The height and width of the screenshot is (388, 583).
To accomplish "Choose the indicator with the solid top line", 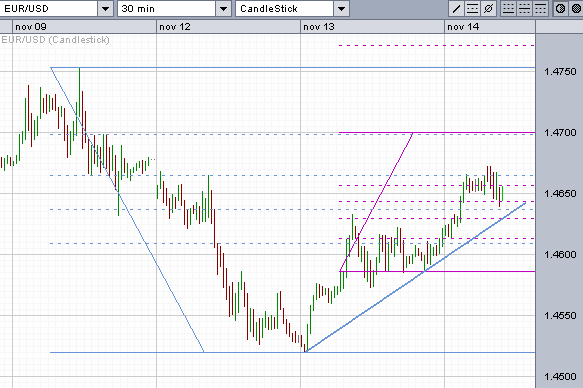I will click(540, 9).
